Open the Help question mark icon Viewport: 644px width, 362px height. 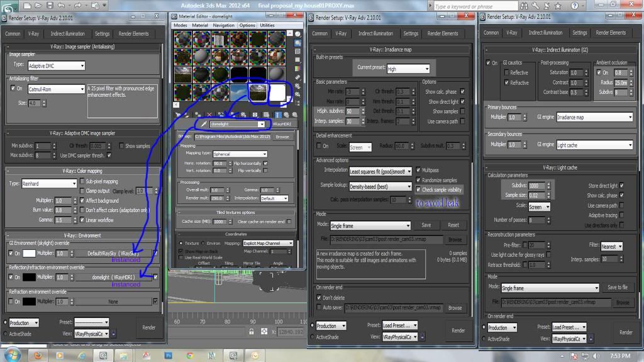[x=575, y=6]
